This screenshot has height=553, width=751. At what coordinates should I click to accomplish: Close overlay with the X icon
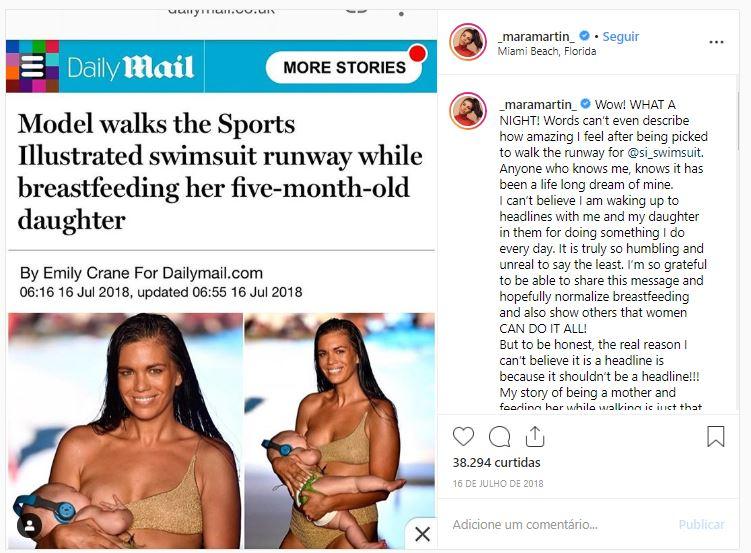coord(422,534)
